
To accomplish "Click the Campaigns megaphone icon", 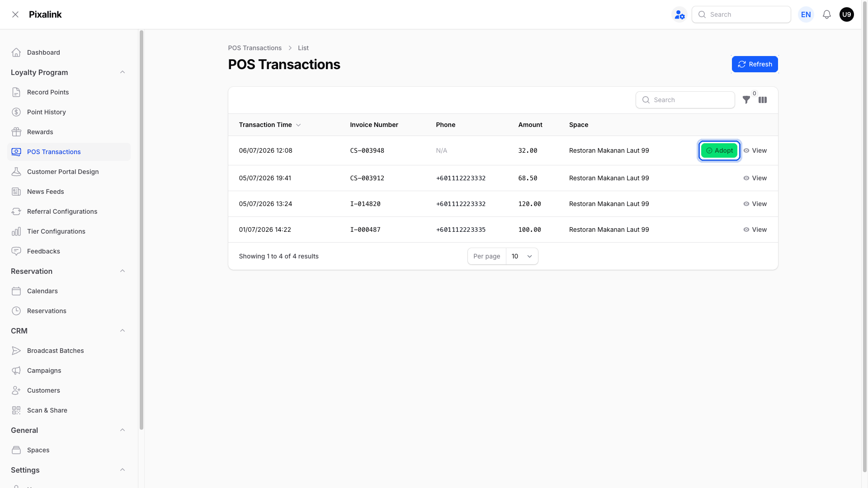I will pos(16,371).
